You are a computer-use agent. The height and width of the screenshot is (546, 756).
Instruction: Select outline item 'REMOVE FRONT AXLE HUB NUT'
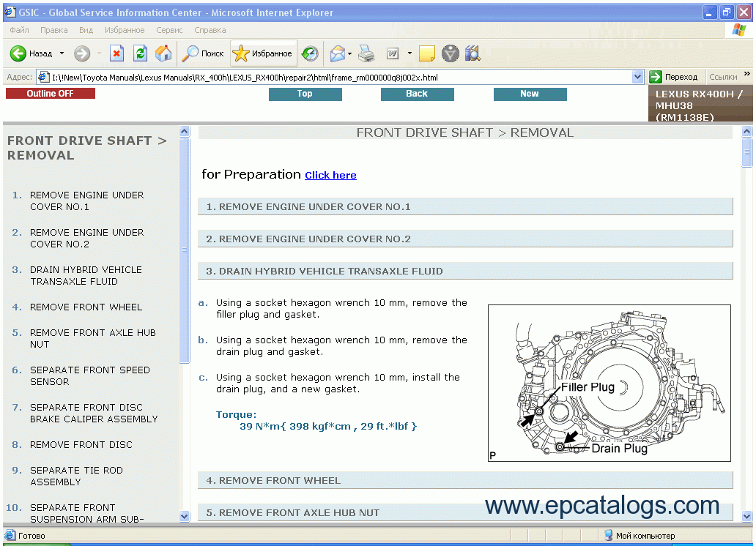tap(92, 338)
